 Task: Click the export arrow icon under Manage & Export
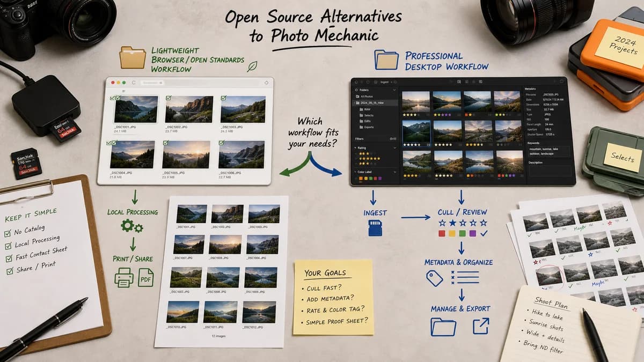pos(481,326)
